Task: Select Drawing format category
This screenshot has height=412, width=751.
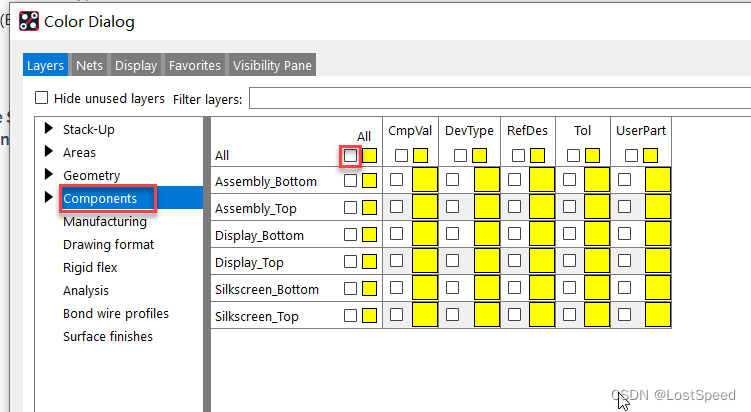Action: tap(108, 245)
